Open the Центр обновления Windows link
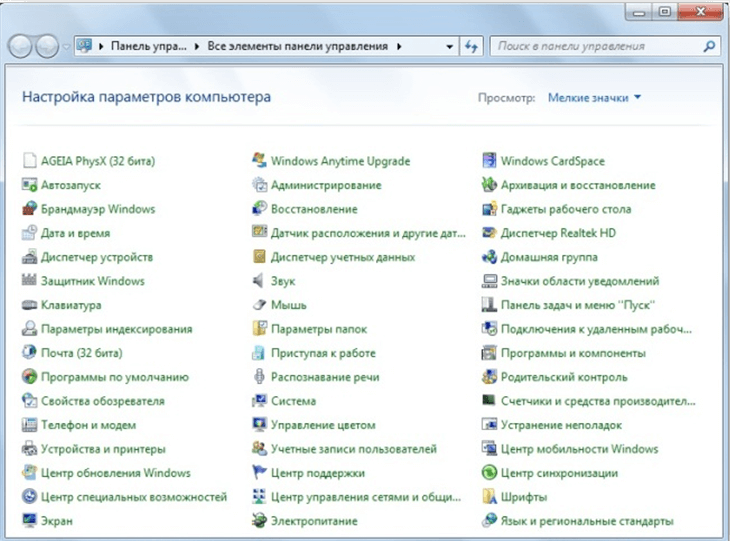730x541 pixels. (x=116, y=473)
